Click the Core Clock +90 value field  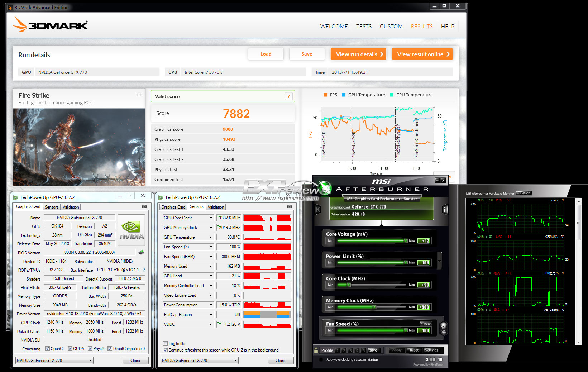(425, 285)
